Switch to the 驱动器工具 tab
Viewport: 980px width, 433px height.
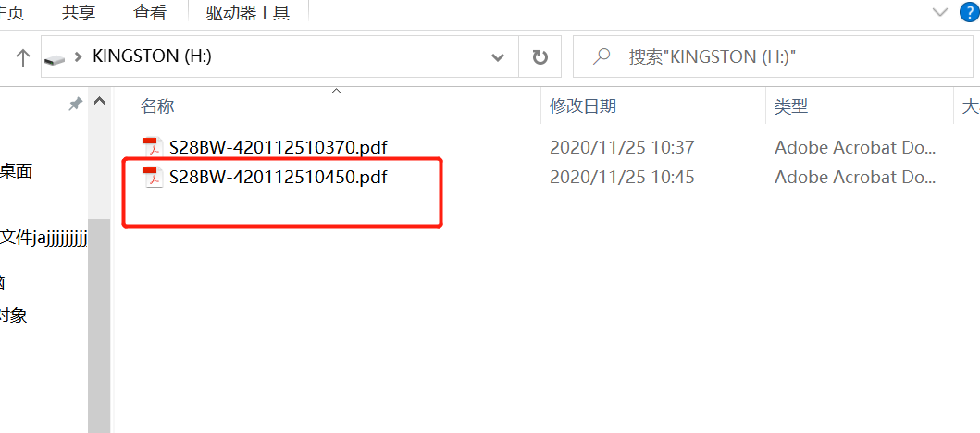(x=248, y=13)
